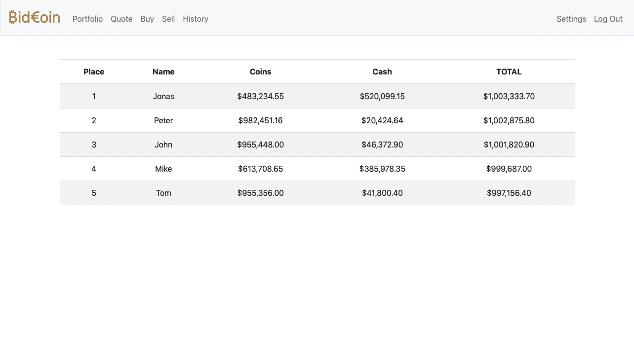The height and width of the screenshot is (364, 634).
Task: Navigate to the Sell page
Action: [168, 19]
